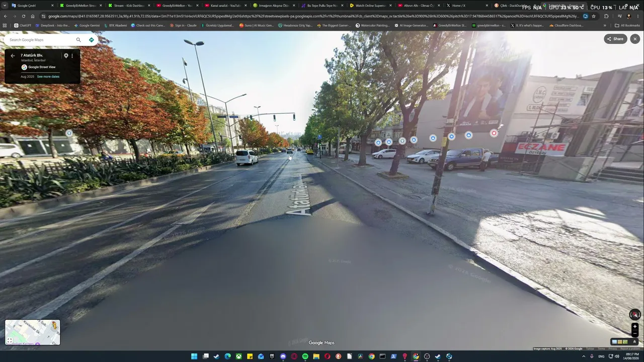Open Microsoft Edge from the taskbar
Image resolution: width=644 pixels, height=362 pixels.
[x=227, y=356]
